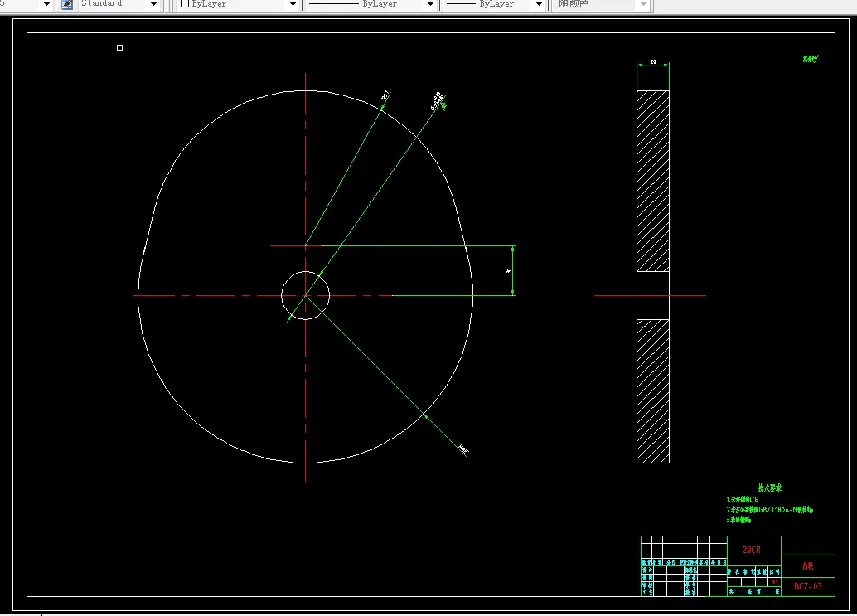Image resolution: width=857 pixels, height=616 pixels.
Task: Click the text style manager icon
Action: [x=67, y=4]
